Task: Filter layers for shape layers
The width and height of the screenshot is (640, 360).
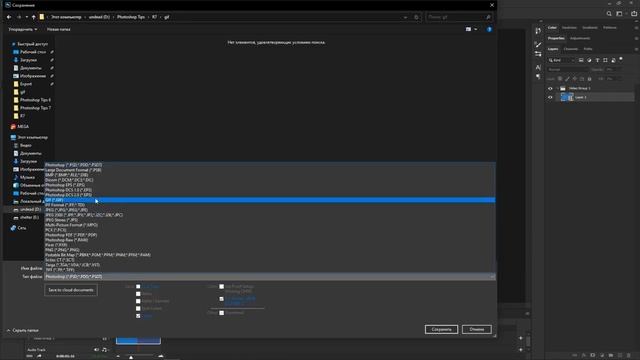Action: point(605,60)
